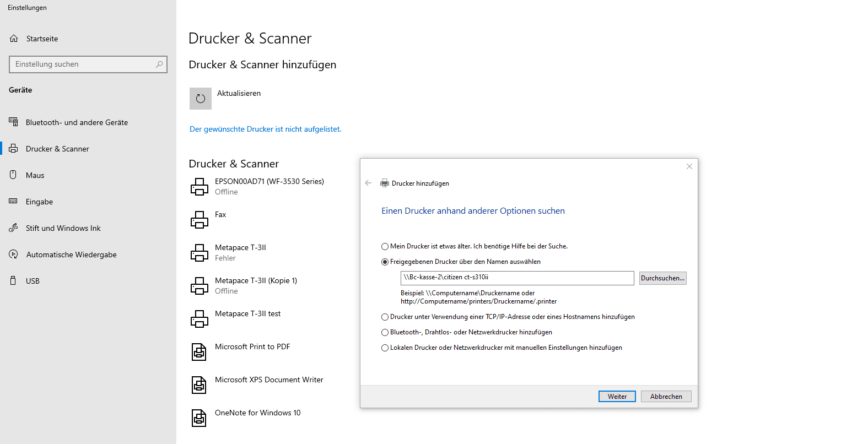The image size is (868, 444).
Task: Click the Microsoft XPS Document Writer icon
Action: coord(199,385)
